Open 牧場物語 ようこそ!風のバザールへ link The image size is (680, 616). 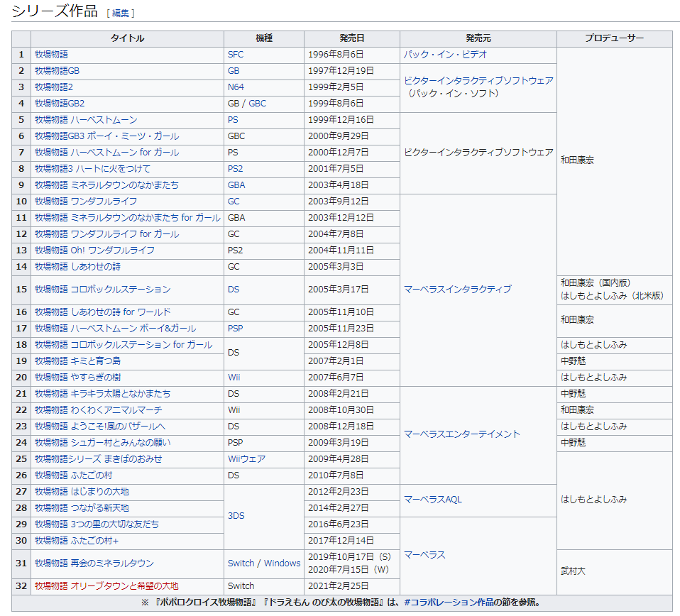[x=100, y=427]
